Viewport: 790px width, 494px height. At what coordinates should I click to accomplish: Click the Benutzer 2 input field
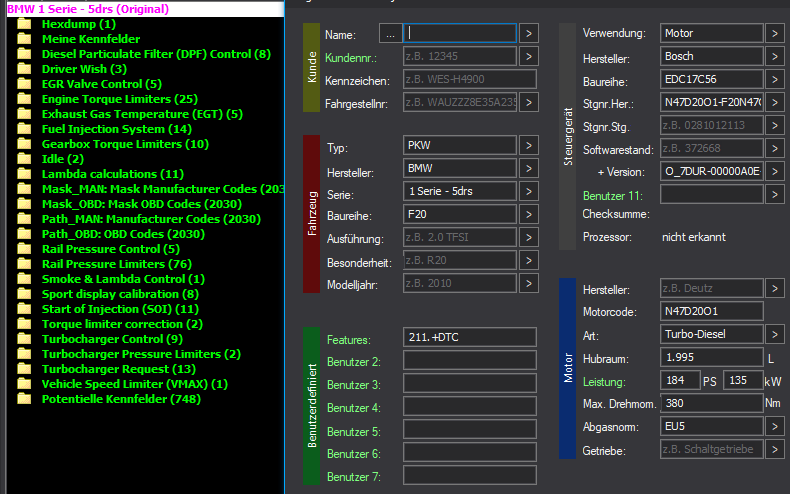470,360
